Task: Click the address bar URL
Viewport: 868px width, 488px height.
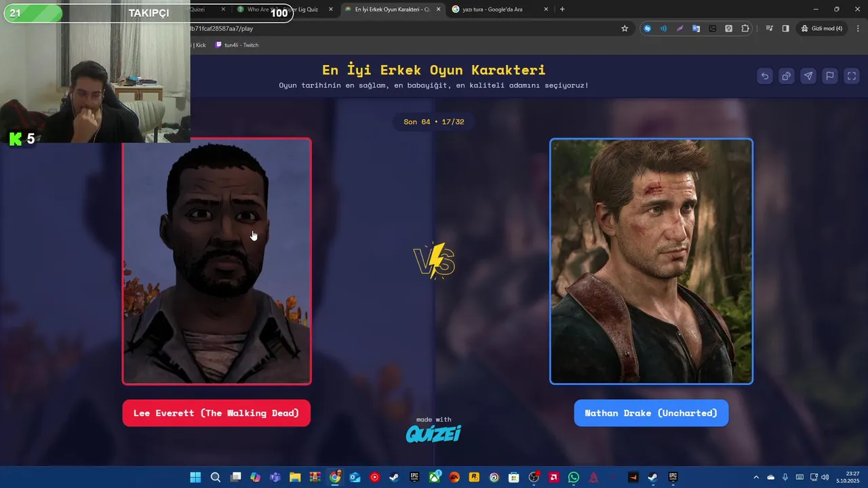Action: pos(222,28)
